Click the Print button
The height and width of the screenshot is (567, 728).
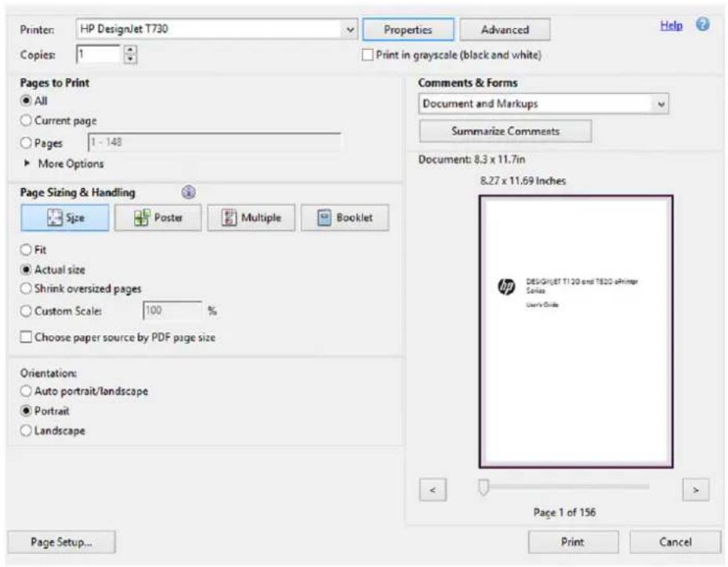(x=573, y=542)
